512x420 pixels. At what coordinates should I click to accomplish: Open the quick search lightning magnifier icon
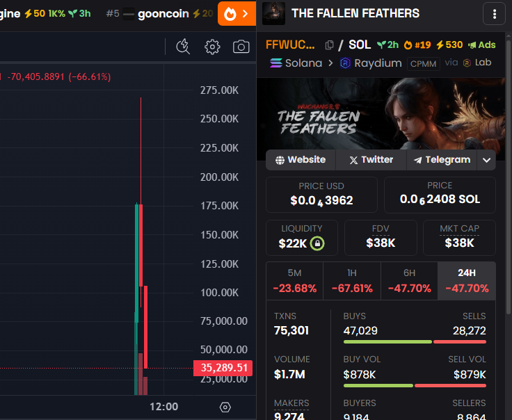pyautogui.click(x=183, y=47)
